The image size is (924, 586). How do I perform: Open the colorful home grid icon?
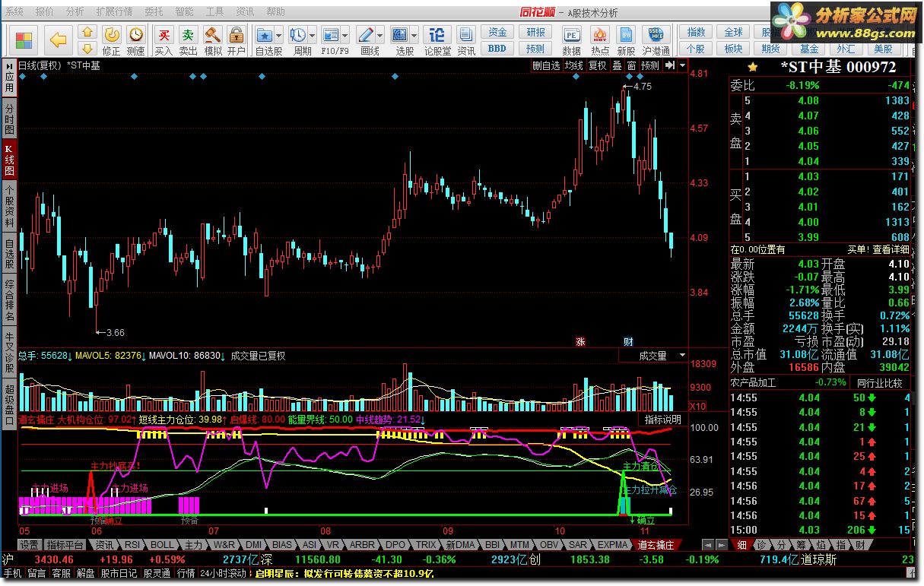(x=24, y=40)
